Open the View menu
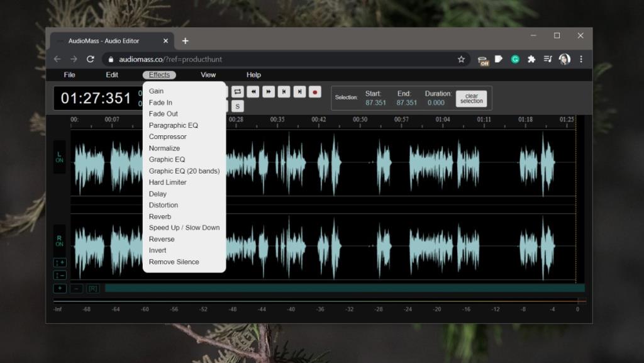 (208, 75)
